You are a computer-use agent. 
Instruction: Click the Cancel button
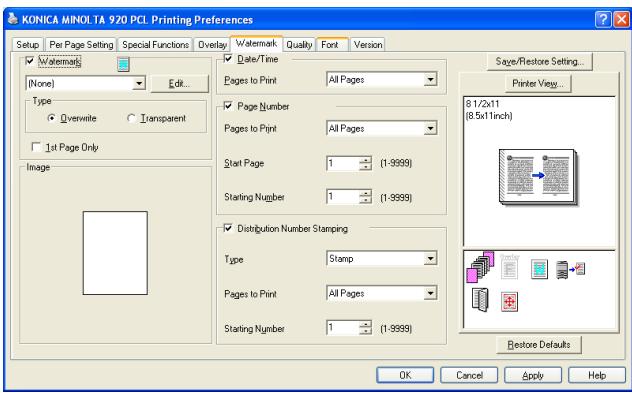click(469, 375)
